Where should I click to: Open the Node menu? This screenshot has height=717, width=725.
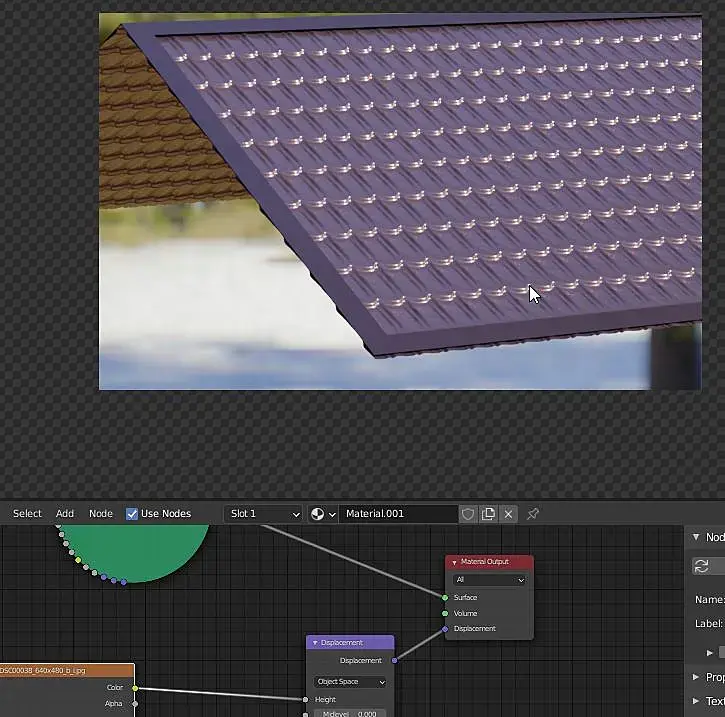coord(101,514)
